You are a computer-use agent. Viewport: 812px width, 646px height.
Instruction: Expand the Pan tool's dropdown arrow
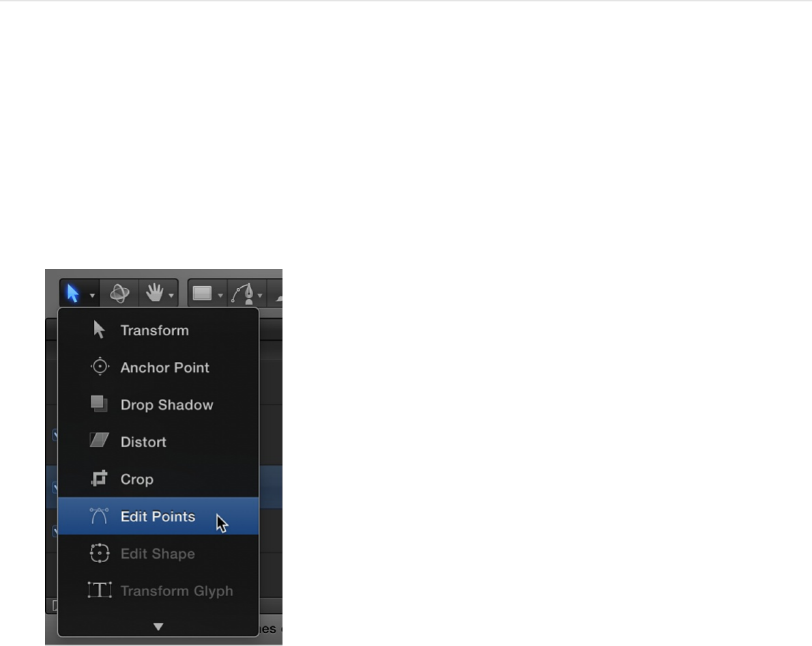pos(171,296)
